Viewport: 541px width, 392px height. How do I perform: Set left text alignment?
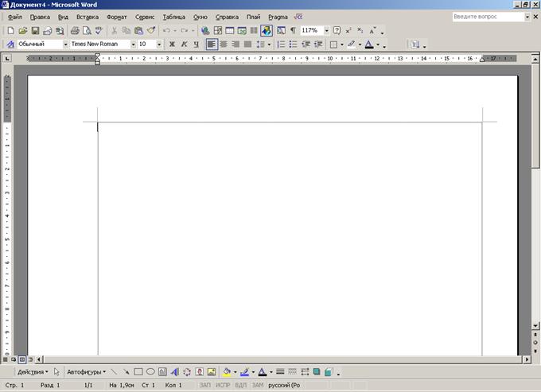(212, 45)
